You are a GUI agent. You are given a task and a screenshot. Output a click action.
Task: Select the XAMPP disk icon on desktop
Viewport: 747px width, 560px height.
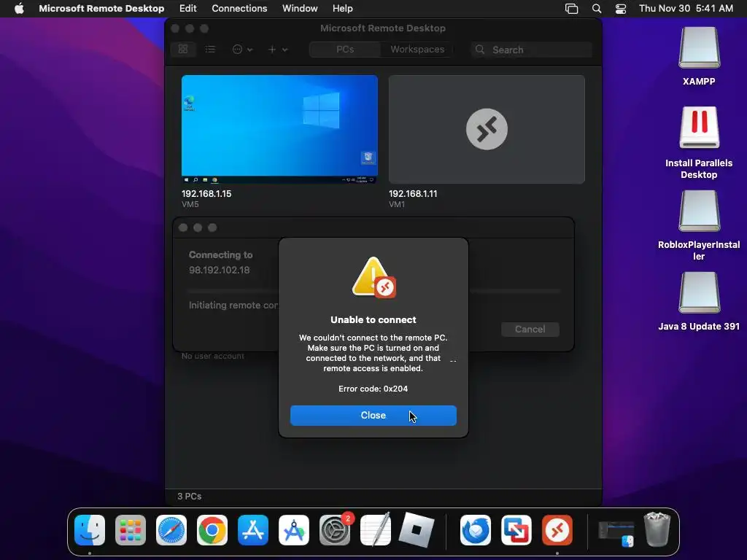point(699,48)
